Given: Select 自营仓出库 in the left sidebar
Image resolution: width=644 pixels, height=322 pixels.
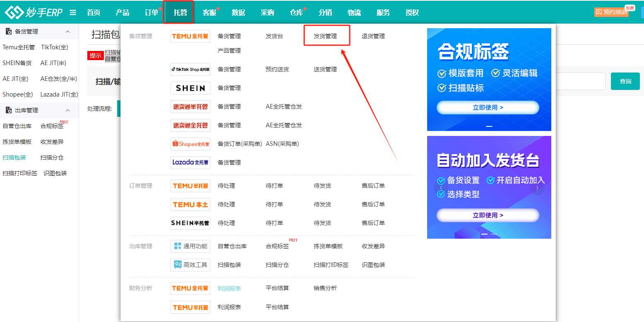Looking at the screenshot, I should point(17,126).
